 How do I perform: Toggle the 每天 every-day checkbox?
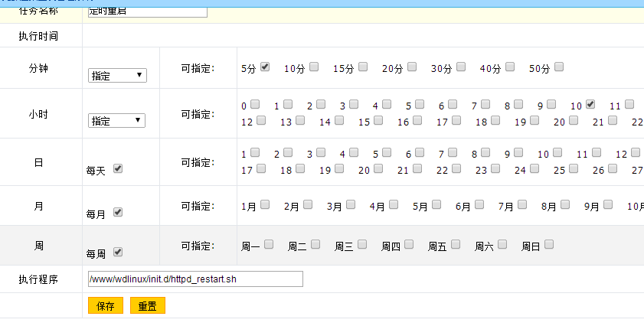click(118, 169)
